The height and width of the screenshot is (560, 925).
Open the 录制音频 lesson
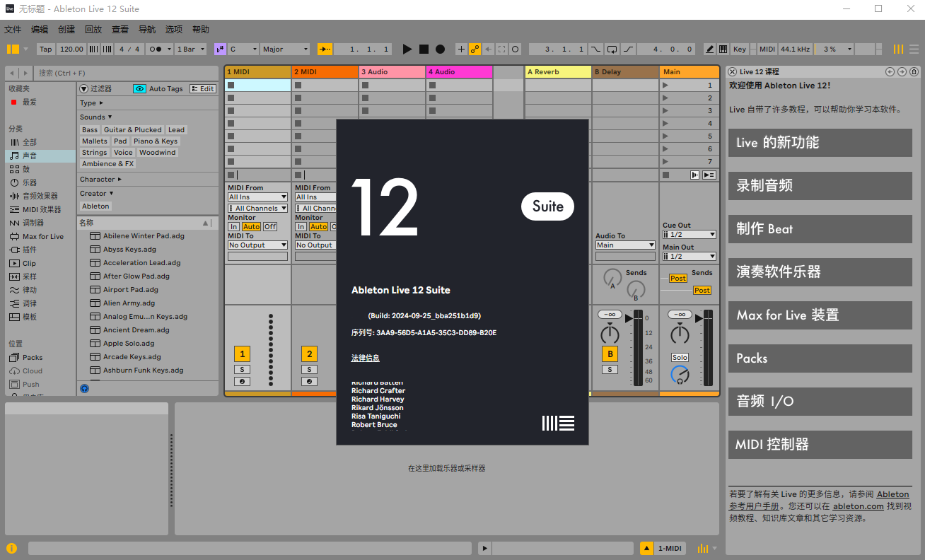[x=820, y=186]
